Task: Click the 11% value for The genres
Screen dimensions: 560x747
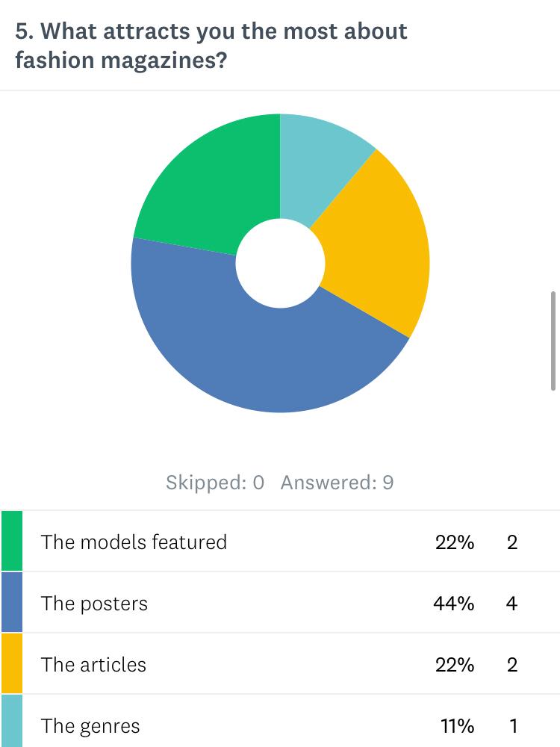Action: [x=455, y=725]
